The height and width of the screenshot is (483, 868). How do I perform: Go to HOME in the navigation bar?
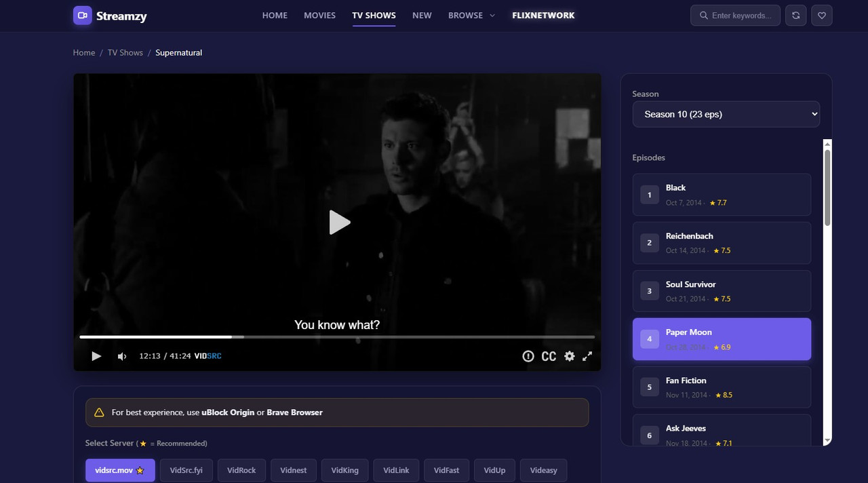[x=275, y=15]
